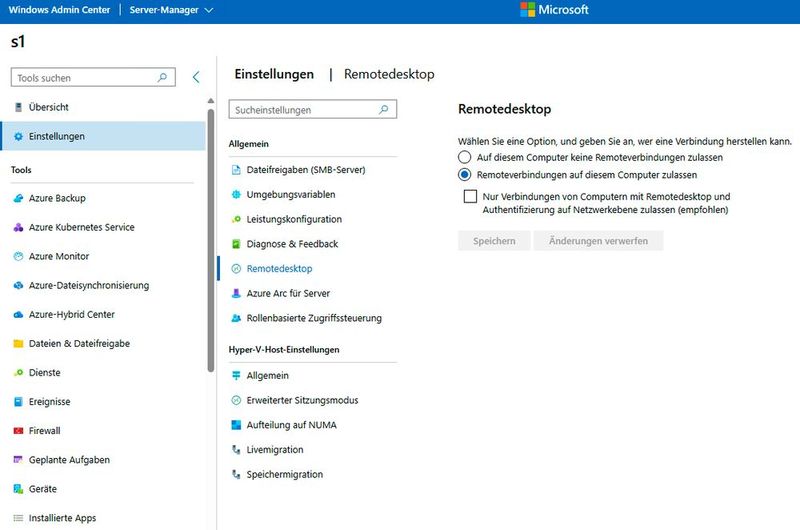Click the Dienste gear icon
This screenshot has height=530, width=800.
[x=18, y=372]
